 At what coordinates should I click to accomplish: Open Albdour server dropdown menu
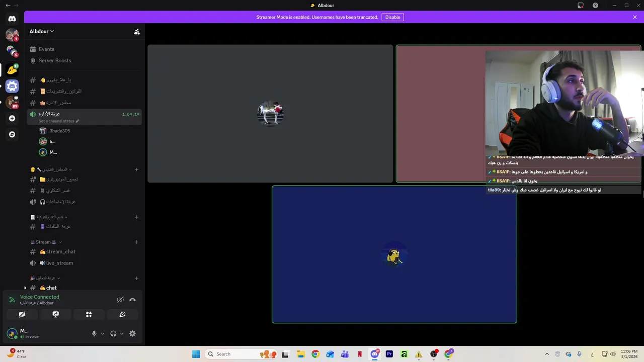point(41,31)
